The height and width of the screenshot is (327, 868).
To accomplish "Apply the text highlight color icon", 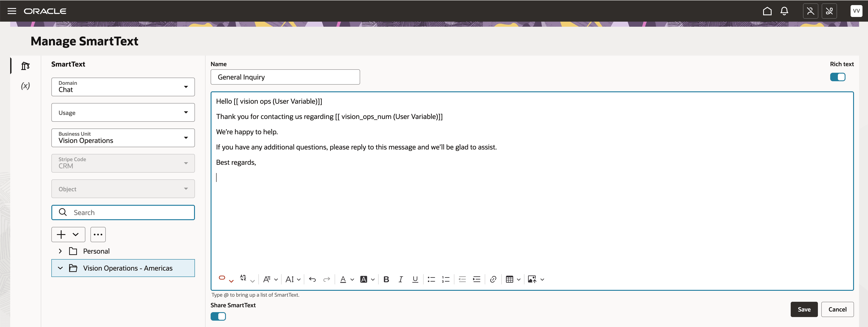I will (x=364, y=279).
